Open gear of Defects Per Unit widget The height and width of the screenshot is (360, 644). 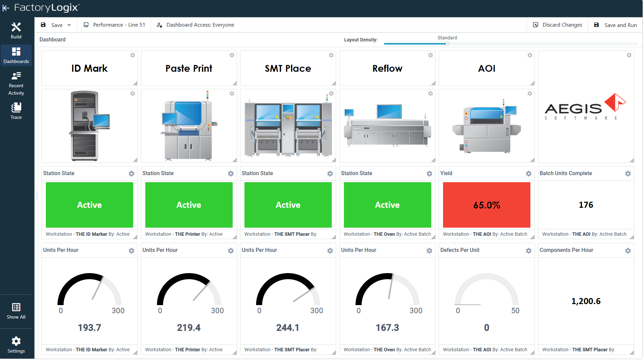pyautogui.click(x=529, y=251)
